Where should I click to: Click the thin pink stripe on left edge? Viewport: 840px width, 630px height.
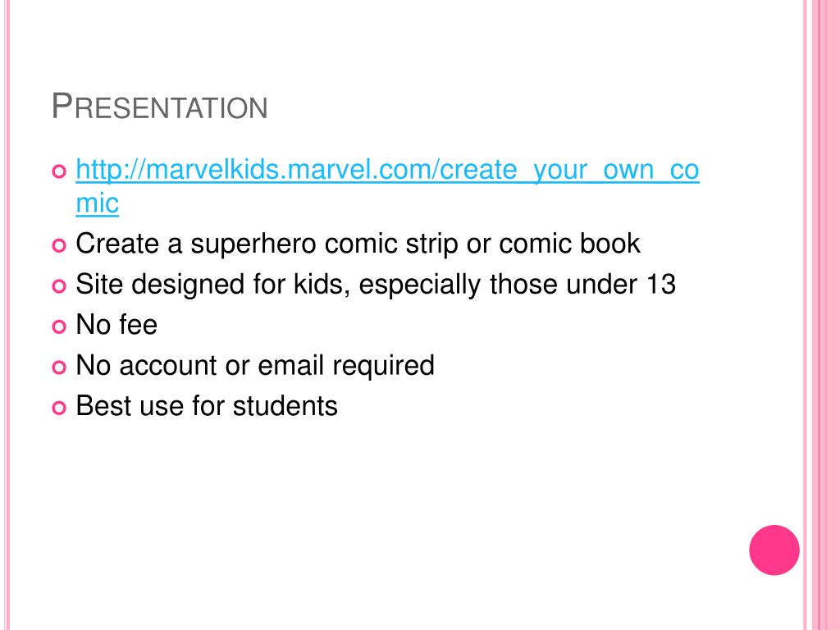coord(7,315)
